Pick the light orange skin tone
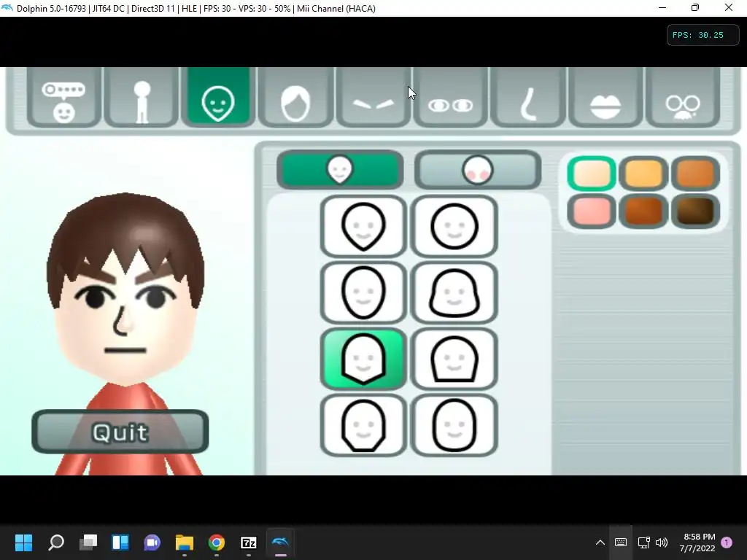The width and height of the screenshot is (747, 560). tap(643, 174)
